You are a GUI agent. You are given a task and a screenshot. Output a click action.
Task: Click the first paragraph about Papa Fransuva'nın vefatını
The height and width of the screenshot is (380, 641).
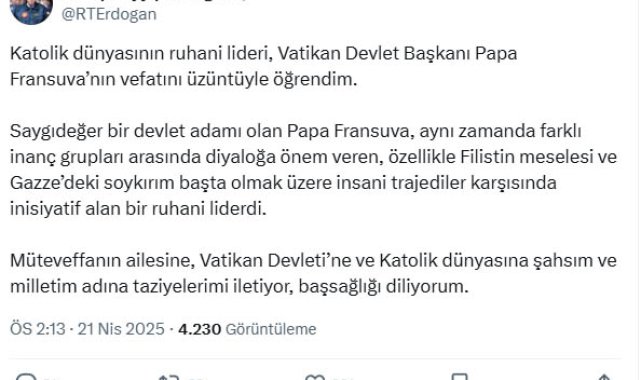(x=264, y=66)
